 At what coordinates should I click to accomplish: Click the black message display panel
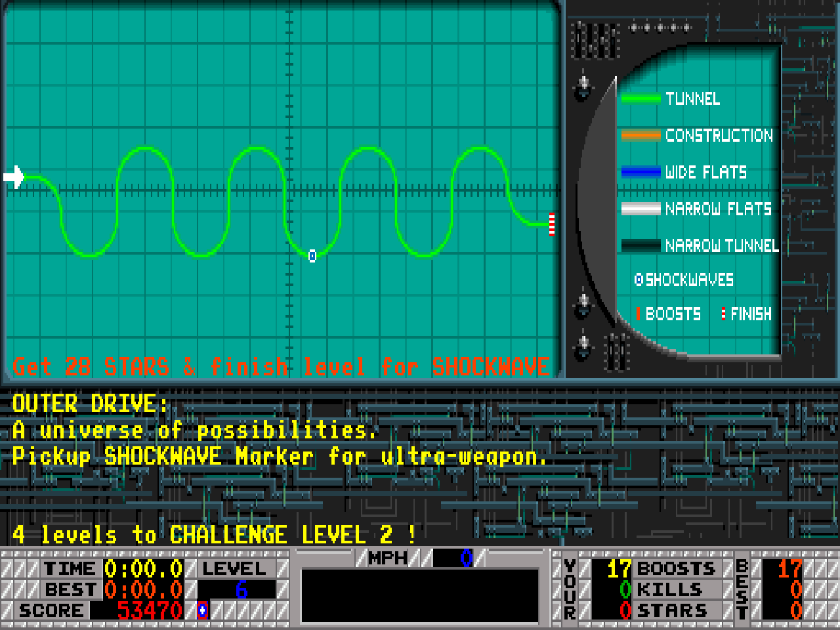coord(420,596)
